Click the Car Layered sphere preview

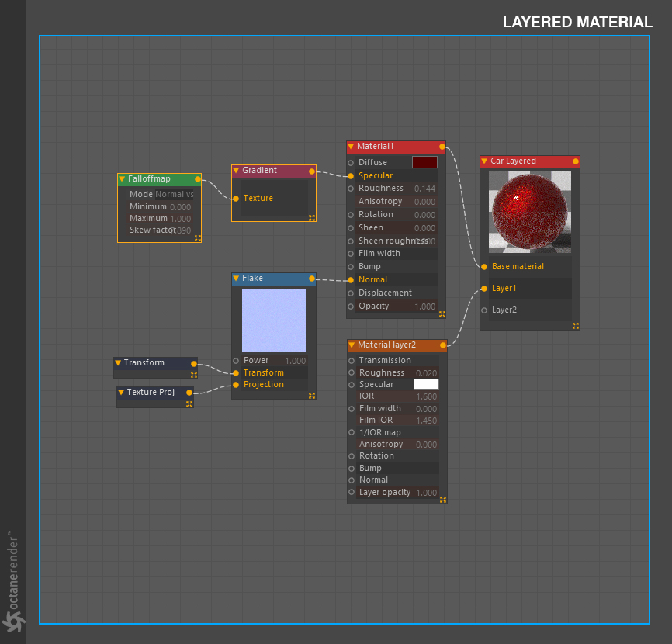click(x=530, y=212)
